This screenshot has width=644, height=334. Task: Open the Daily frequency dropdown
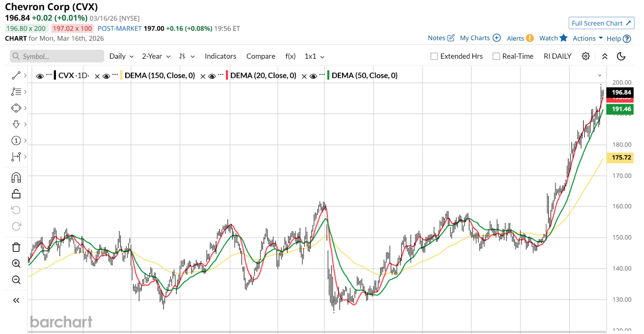coord(122,56)
